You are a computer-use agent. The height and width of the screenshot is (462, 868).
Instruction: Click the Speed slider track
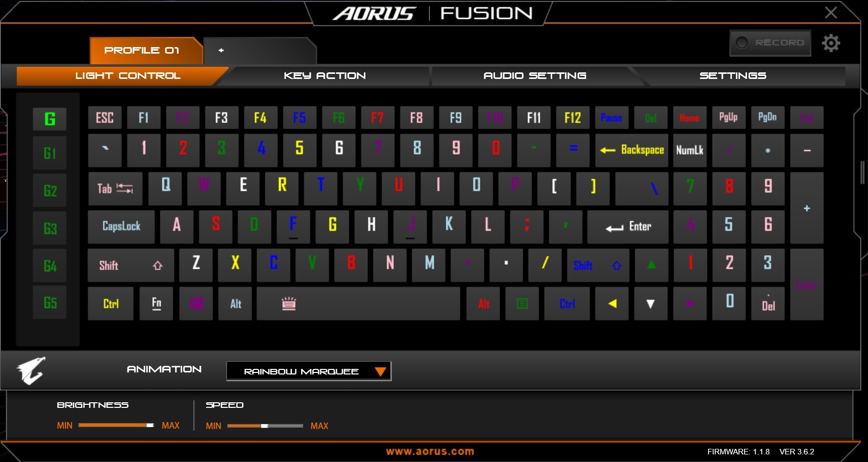click(265, 426)
